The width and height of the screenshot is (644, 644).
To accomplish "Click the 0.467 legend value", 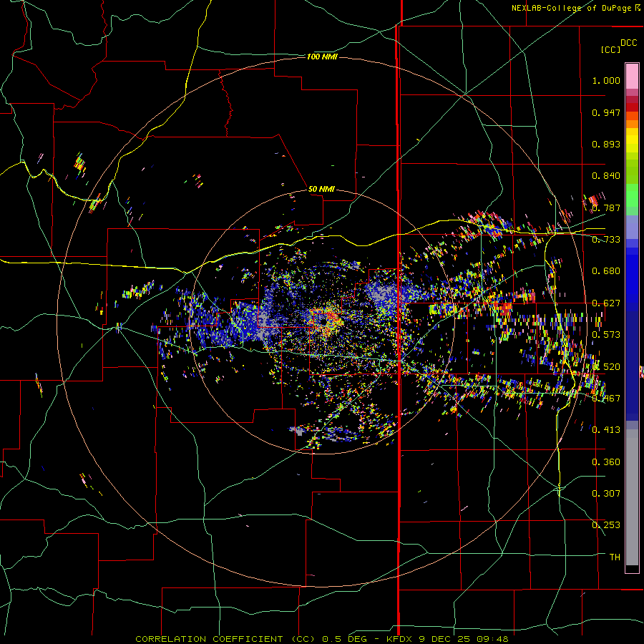I will pos(606,399).
